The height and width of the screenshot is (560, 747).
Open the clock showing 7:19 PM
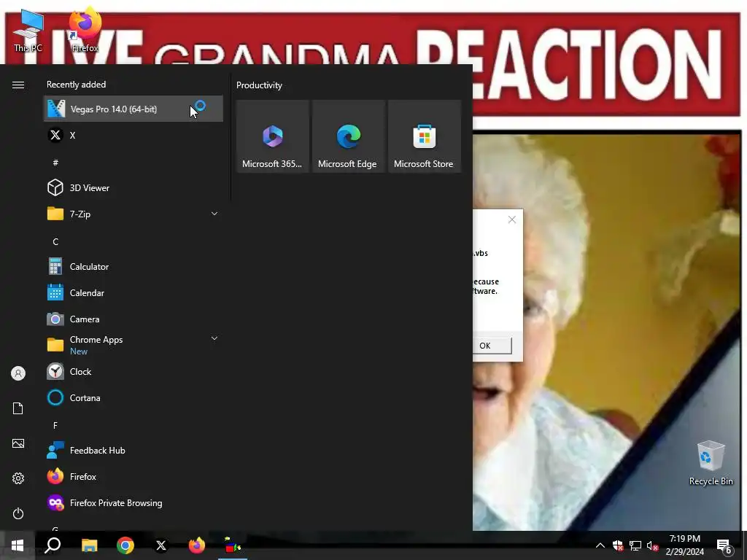pos(684,545)
